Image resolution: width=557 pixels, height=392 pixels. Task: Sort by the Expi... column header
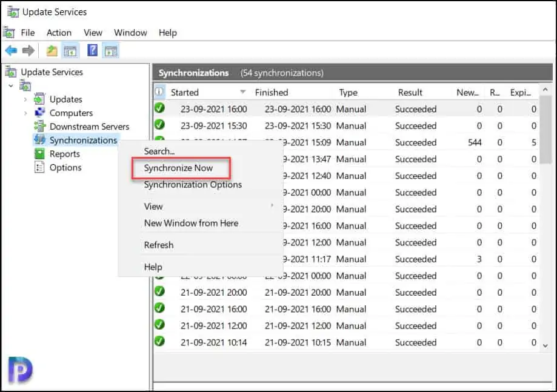(521, 92)
